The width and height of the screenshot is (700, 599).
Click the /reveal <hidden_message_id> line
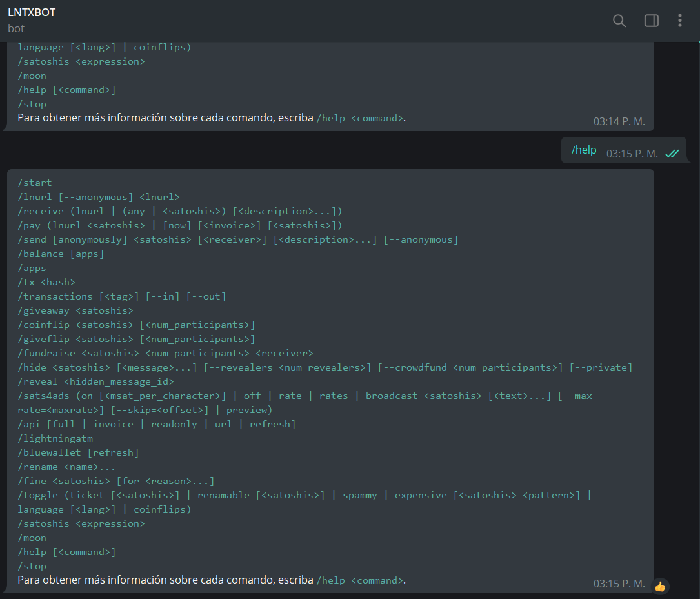tap(96, 382)
